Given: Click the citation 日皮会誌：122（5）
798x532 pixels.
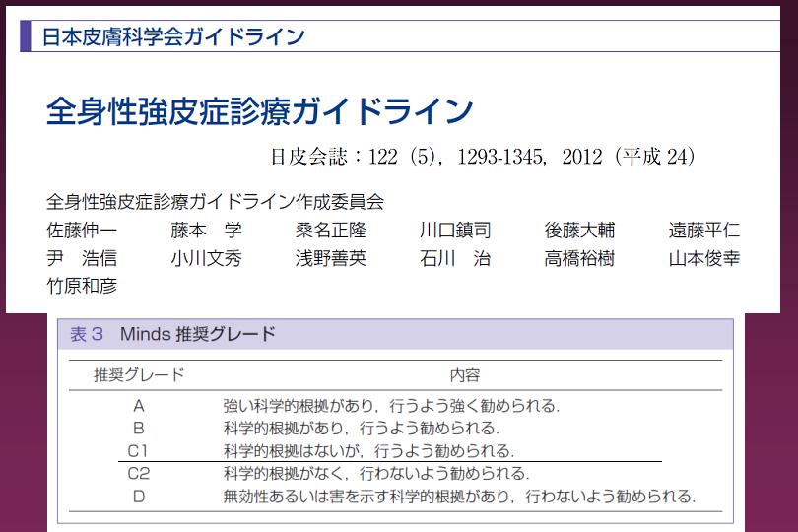Looking at the screenshot, I should point(355,157).
